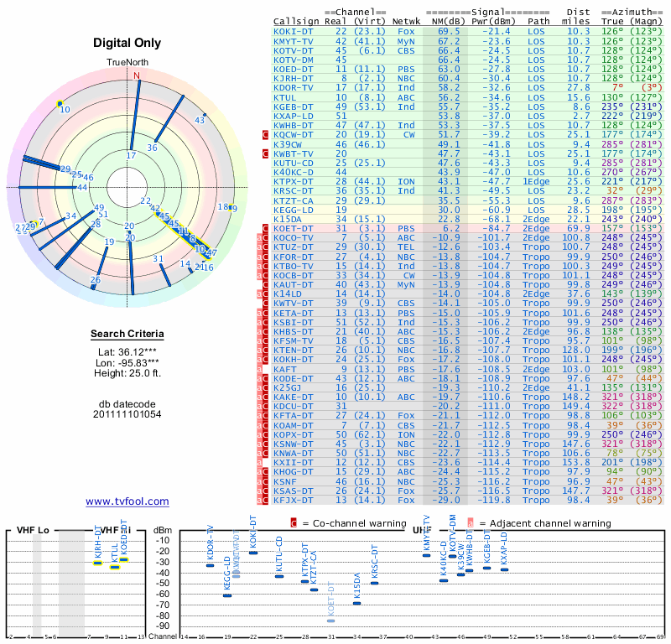Click the channel 36 label on radar plot
The height and width of the screenshot is (644, 671).
(153, 148)
